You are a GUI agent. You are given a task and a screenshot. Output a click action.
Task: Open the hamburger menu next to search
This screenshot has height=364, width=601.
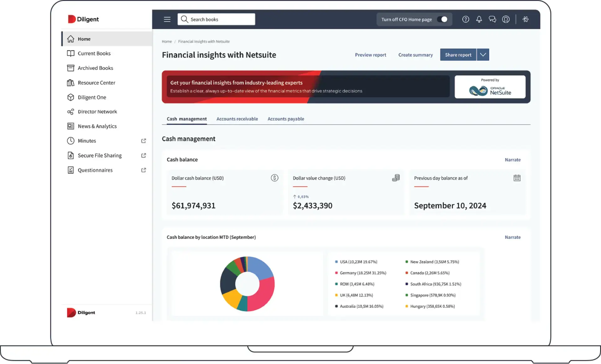coord(167,19)
